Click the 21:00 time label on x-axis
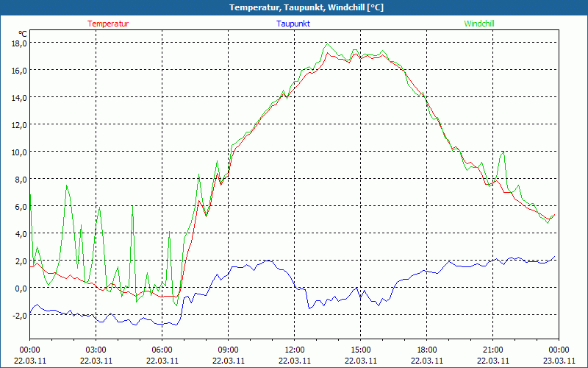The image size is (588, 368). (492, 350)
